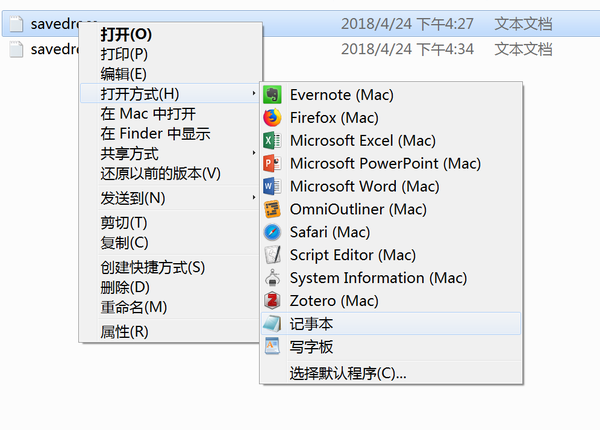Choose 创建快捷方式(S)
This screenshot has height=430, width=600.
point(170,267)
